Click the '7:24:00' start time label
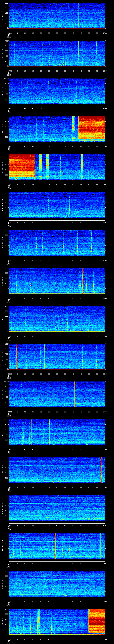 tap(9, 336)
